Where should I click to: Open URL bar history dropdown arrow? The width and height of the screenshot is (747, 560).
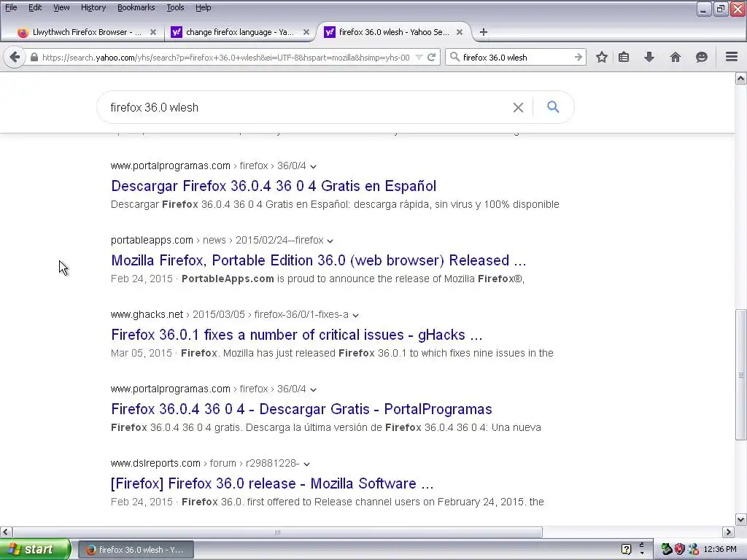(419, 57)
